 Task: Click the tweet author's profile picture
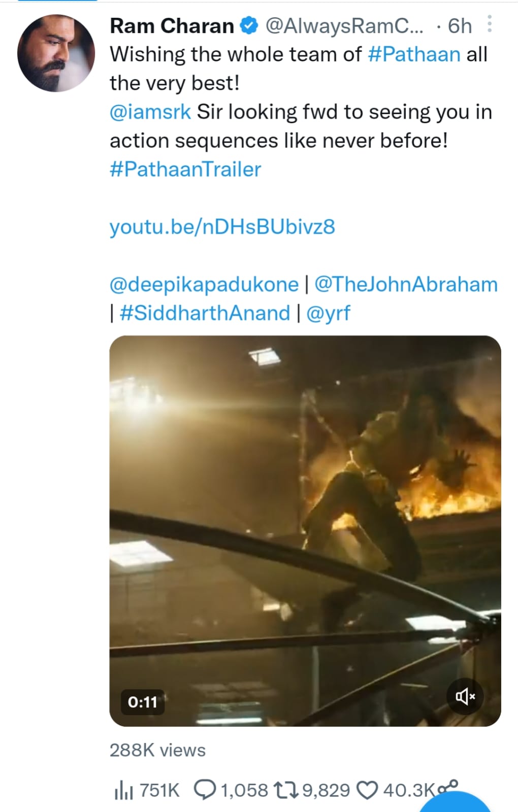click(x=56, y=53)
